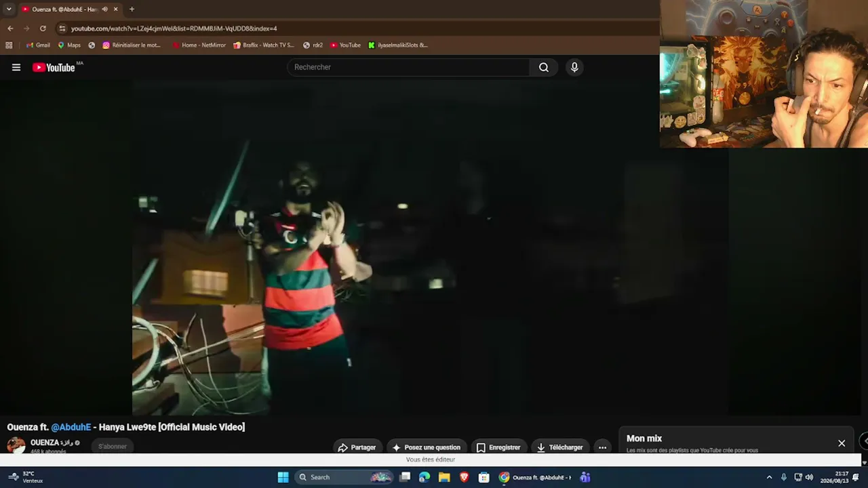
Task: Open the YouTube bookmark
Action: click(x=346, y=45)
